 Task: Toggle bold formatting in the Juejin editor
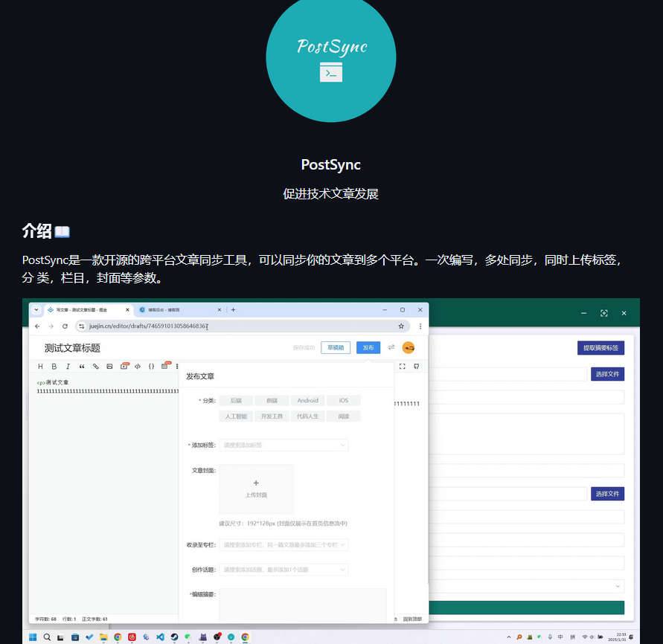click(x=54, y=367)
